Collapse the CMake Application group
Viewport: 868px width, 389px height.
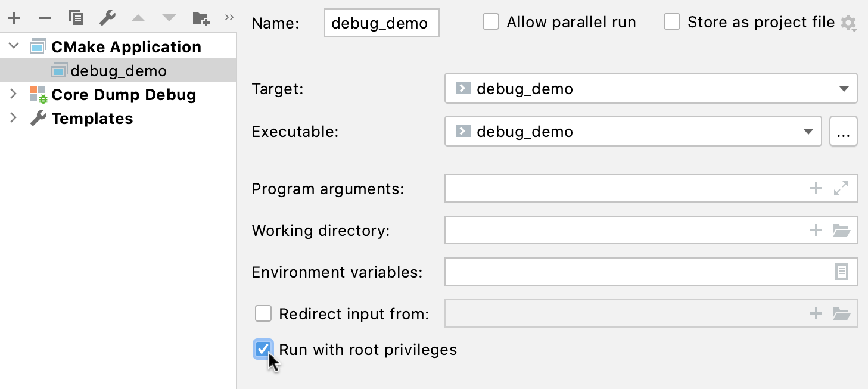pyautogui.click(x=13, y=46)
